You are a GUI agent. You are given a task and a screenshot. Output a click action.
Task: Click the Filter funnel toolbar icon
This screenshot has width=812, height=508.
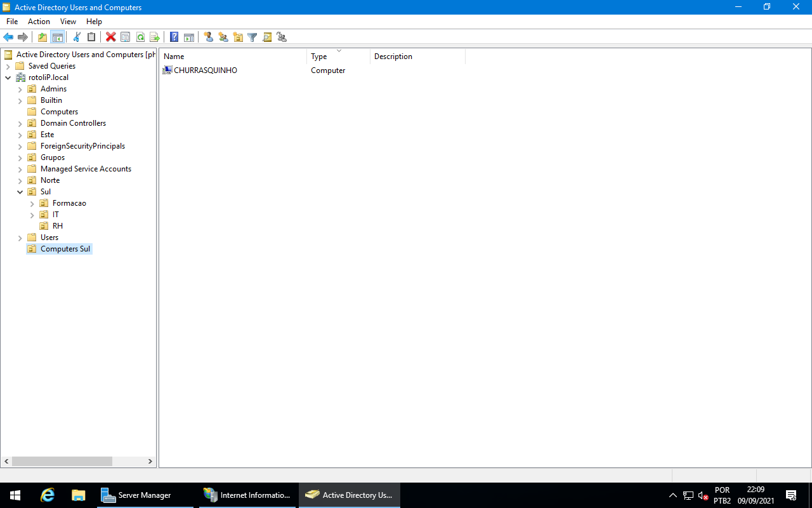(x=252, y=37)
